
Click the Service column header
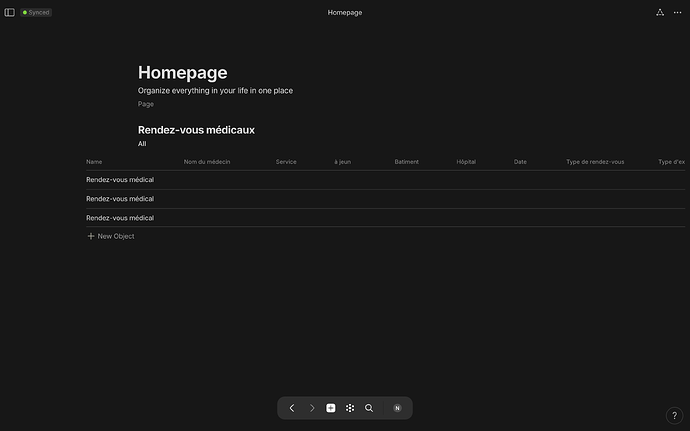[x=286, y=162]
